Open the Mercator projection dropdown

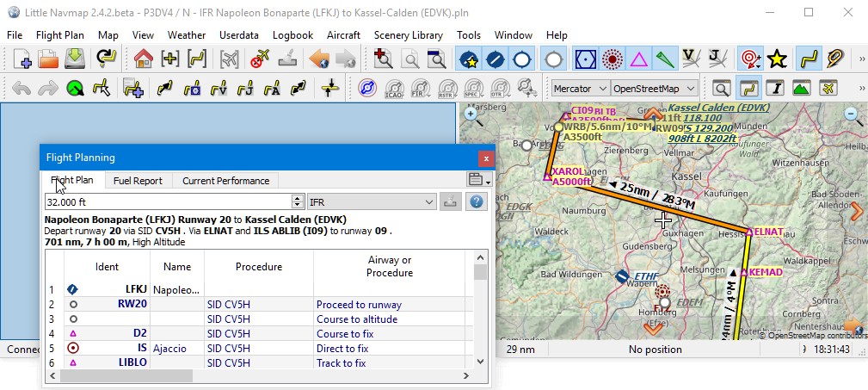point(580,88)
